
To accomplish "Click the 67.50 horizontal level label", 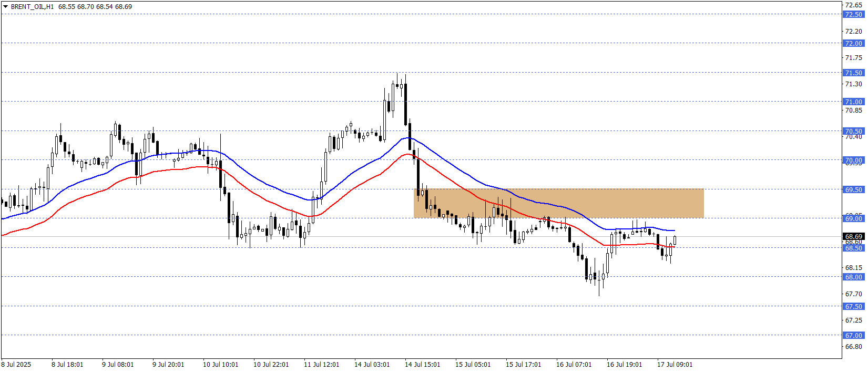I will [x=853, y=307].
